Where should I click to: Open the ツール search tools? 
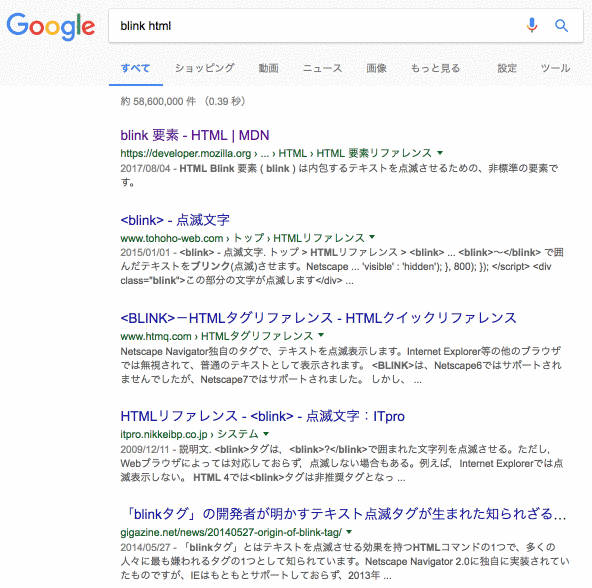coord(555,68)
